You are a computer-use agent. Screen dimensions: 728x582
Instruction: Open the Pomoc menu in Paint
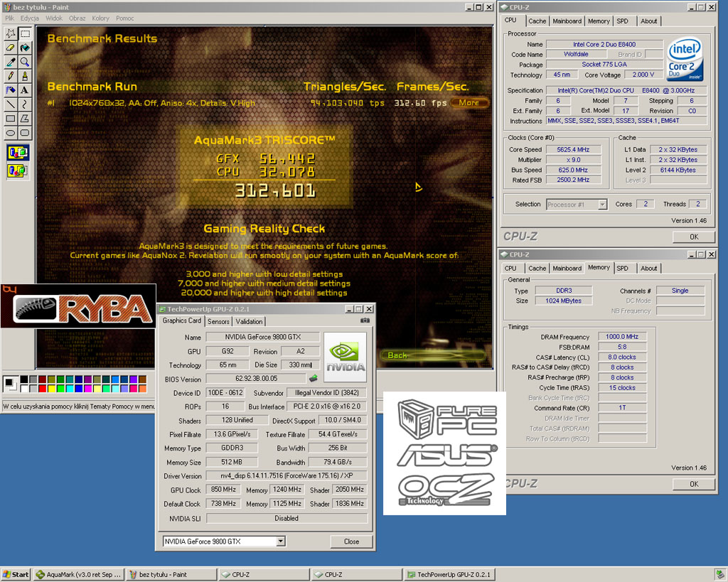tap(125, 18)
